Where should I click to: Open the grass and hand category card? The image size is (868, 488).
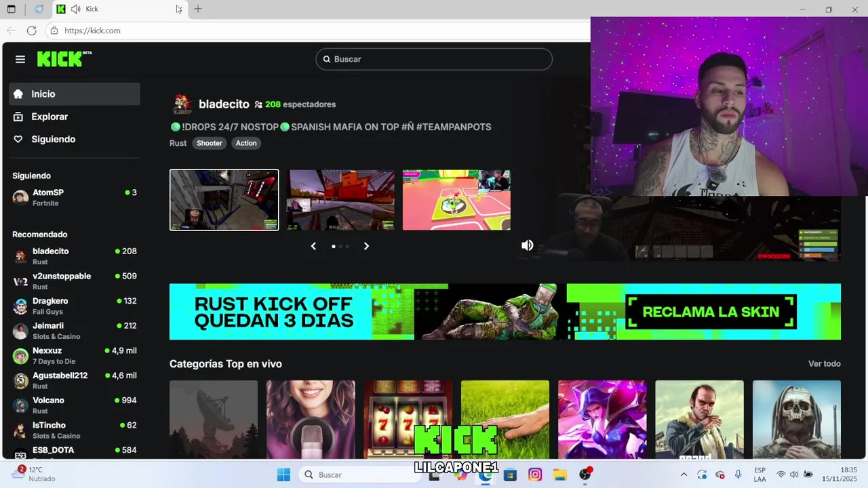(505, 420)
